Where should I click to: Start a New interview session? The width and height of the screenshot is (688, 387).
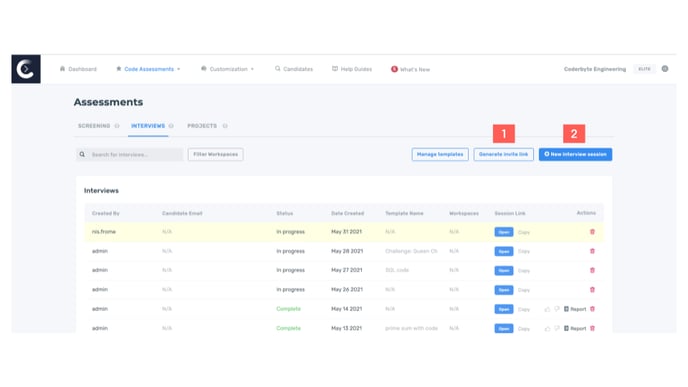[575, 154]
